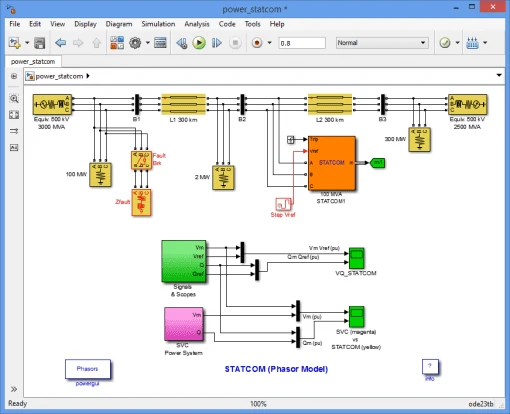The width and height of the screenshot is (510, 414).
Task: Click the info question mark block
Action: tap(430, 366)
